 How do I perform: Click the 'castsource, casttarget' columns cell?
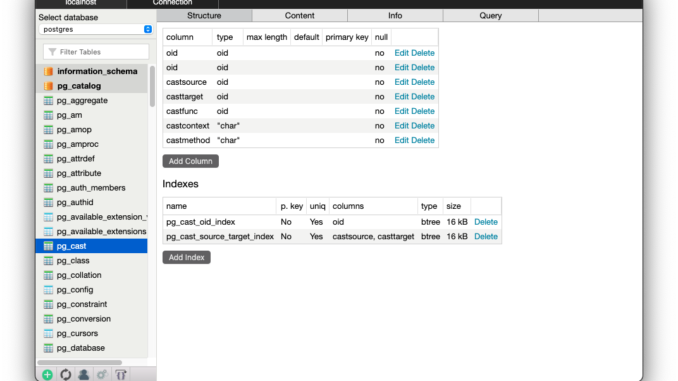point(373,237)
